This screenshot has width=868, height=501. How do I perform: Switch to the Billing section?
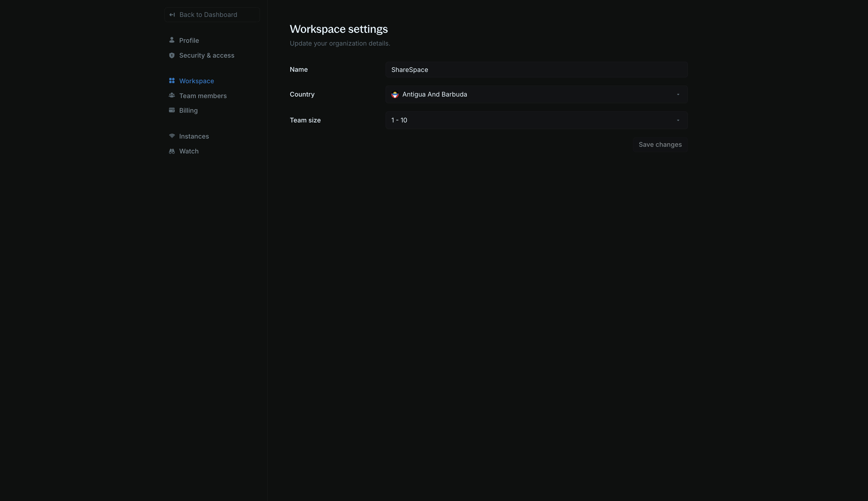[x=188, y=110]
